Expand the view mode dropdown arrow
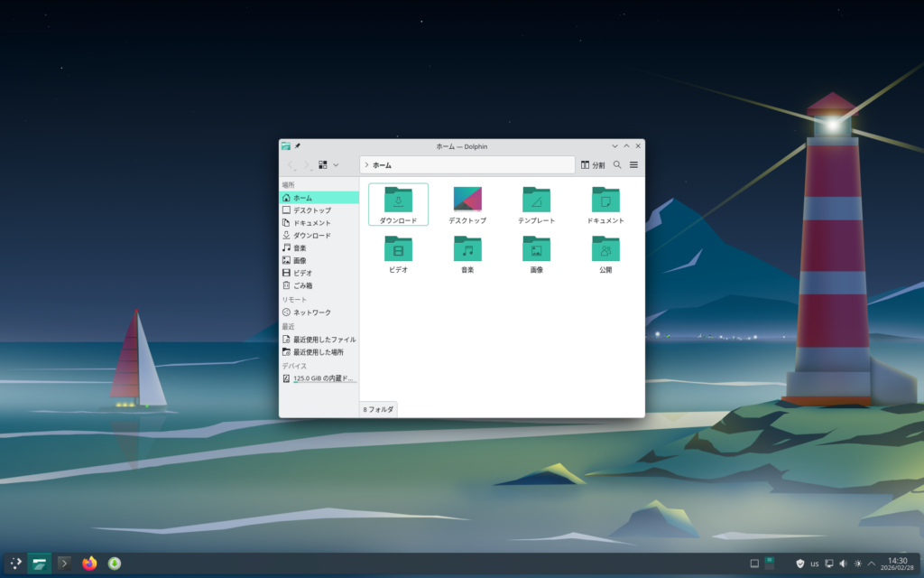Screen dimensions: 924x578 pos(336,165)
